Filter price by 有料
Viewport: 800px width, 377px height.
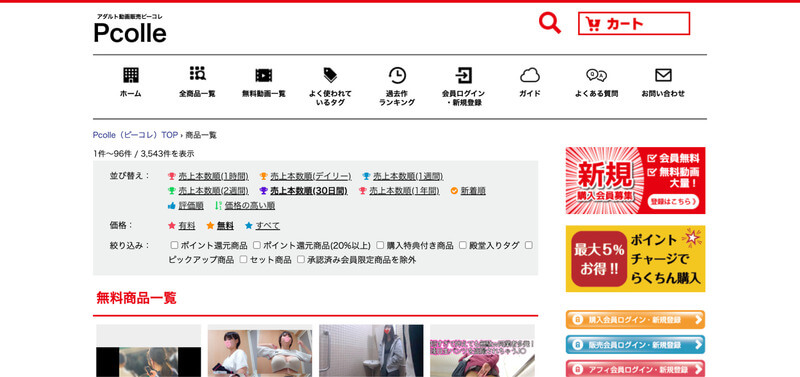[187, 225]
